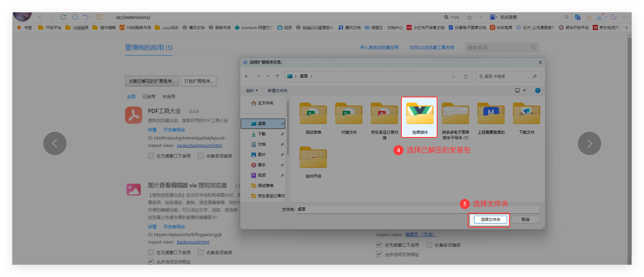Click the scissors screenshot icon in toolbar
Screen dimensions: 644x277
(x=599, y=17)
